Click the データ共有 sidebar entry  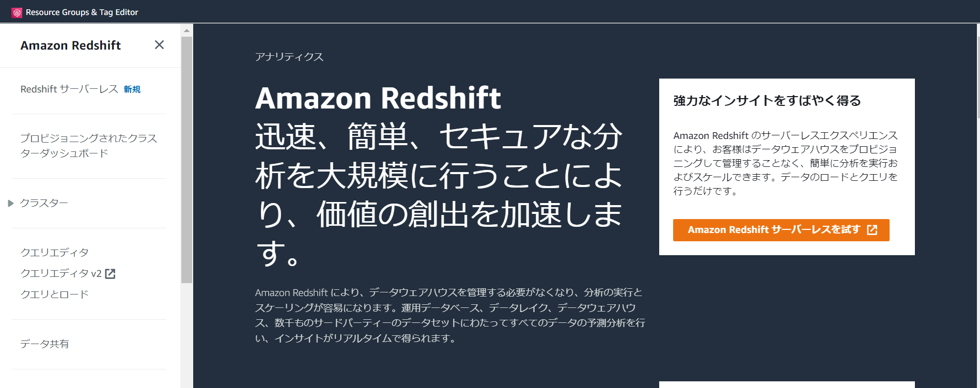coord(44,344)
